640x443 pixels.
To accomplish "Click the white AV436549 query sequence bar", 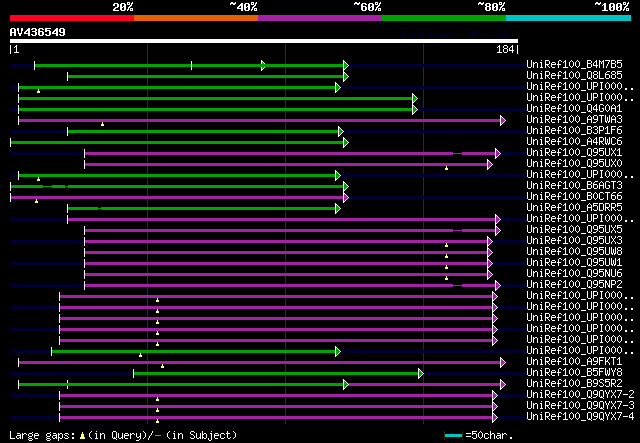I will click(x=264, y=41).
